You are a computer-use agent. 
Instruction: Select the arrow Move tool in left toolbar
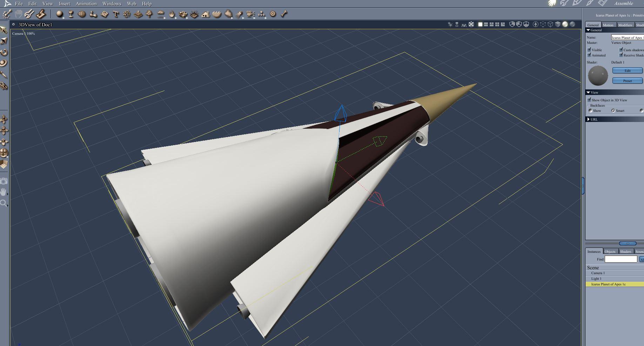tap(4, 29)
